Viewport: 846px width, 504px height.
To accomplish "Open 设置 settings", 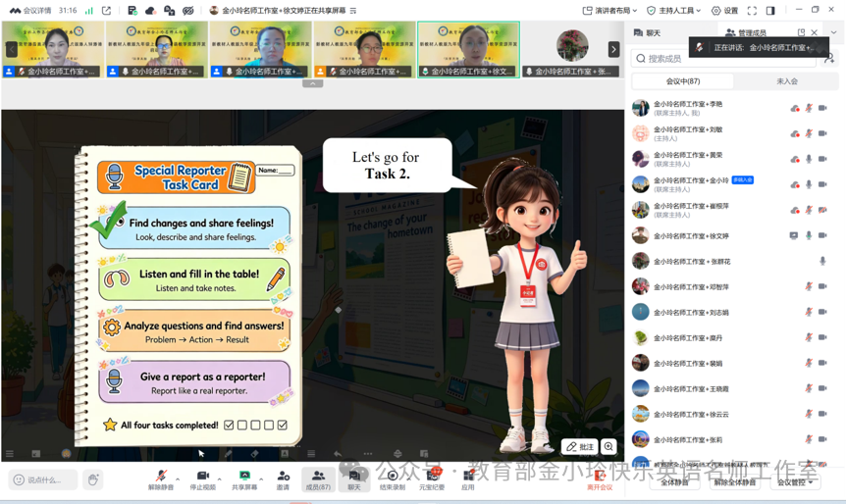I will pos(724,10).
